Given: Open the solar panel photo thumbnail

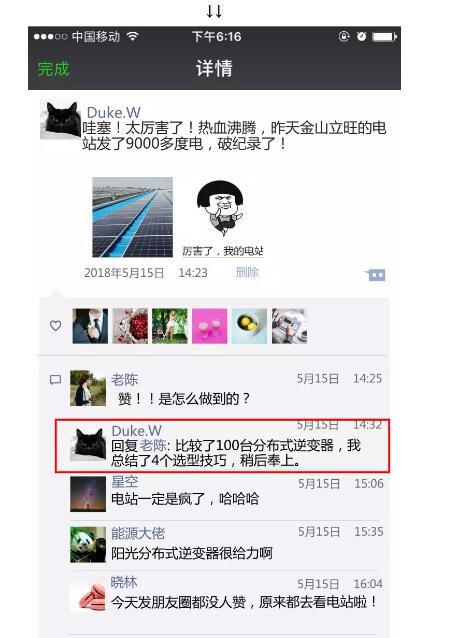Looking at the screenshot, I should (x=132, y=217).
